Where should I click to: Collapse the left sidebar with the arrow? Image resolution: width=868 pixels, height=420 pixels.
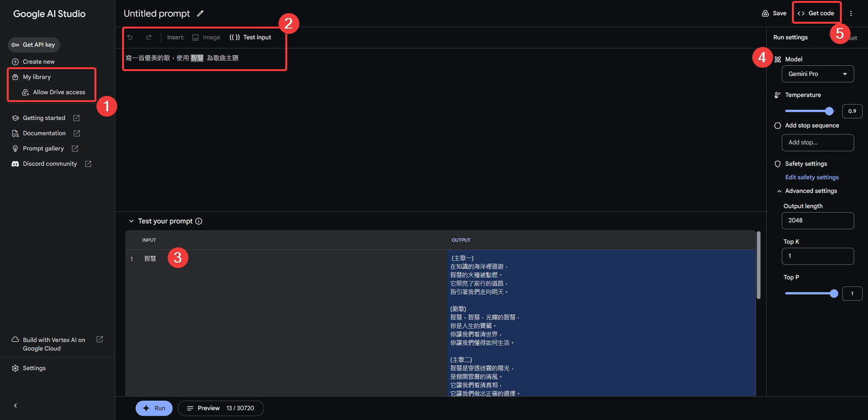pos(15,405)
